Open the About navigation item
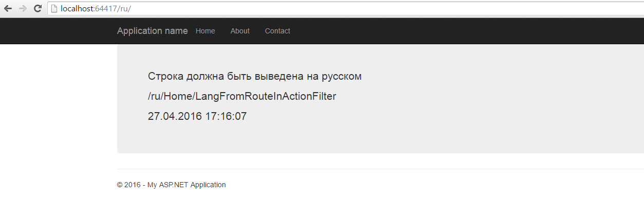The height and width of the screenshot is (197, 644). (240, 31)
